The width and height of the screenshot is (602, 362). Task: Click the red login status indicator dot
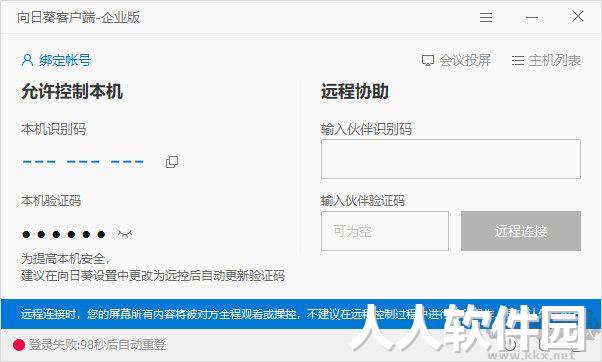click(x=19, y=345)
